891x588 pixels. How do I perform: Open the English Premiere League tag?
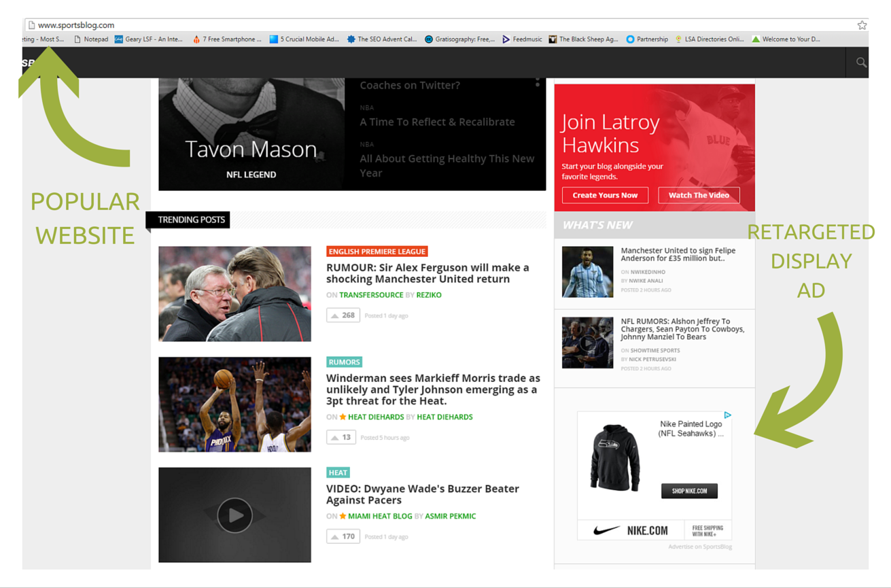tap(377, 252)
